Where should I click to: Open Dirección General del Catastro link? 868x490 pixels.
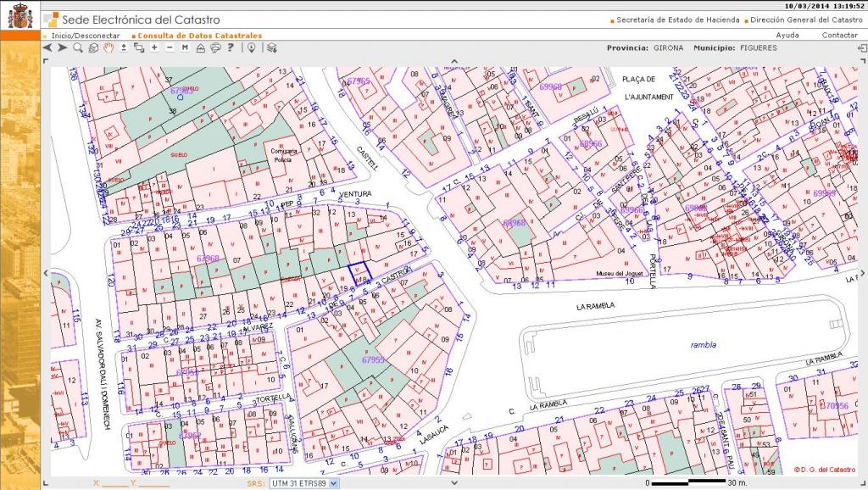click(x=805, y=19)
